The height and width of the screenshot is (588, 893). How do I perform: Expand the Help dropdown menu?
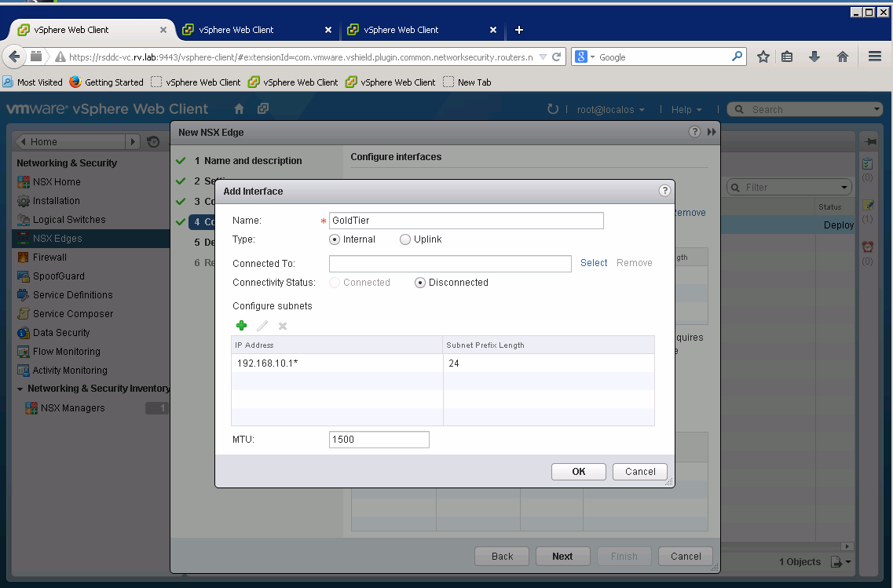click(x=686, y=110)
